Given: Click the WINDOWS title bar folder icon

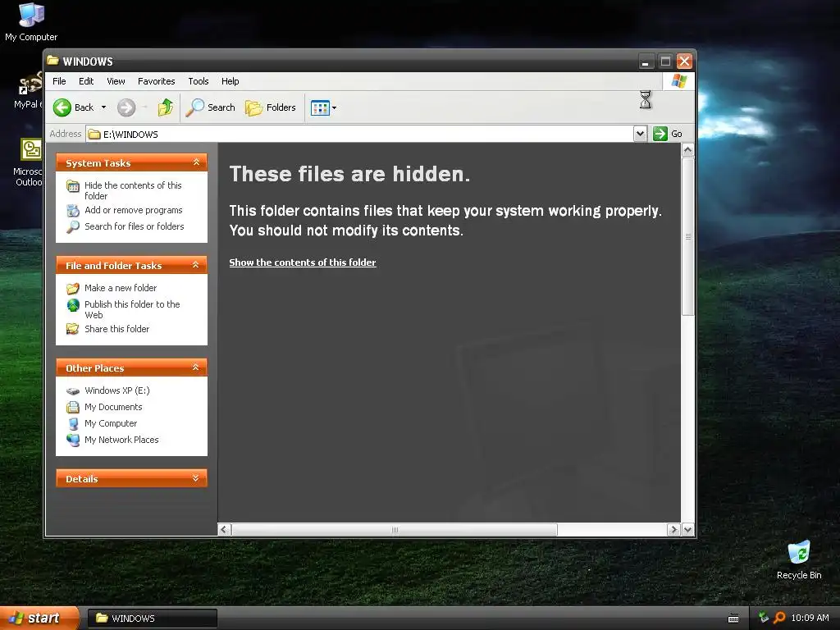Looking at the screenshot, I should point(52,61).
